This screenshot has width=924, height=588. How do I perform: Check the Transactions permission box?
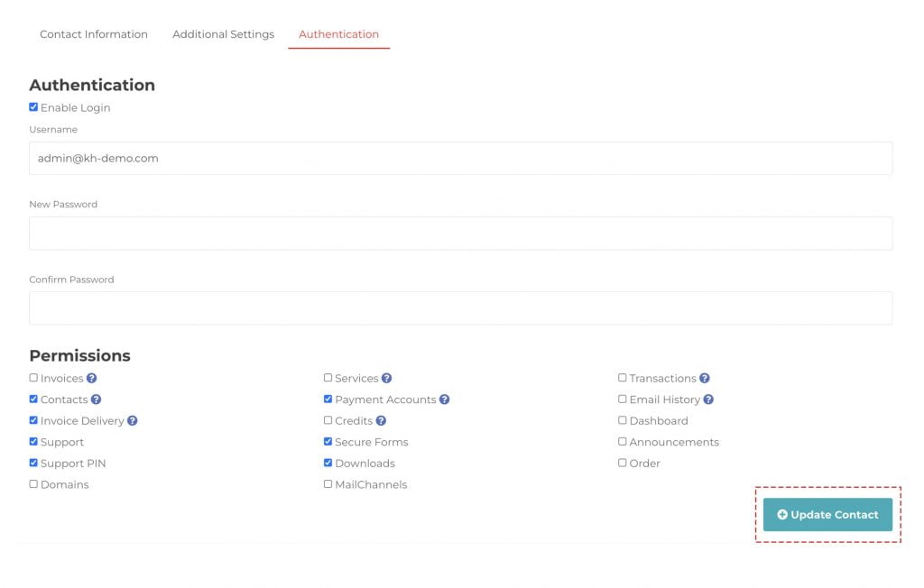[x=623, y=378]
